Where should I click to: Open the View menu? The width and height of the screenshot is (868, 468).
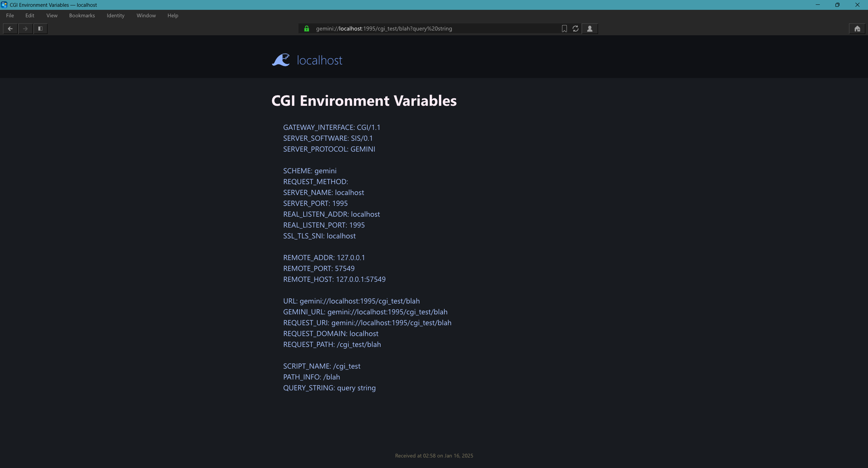click(x=52, y=16)
